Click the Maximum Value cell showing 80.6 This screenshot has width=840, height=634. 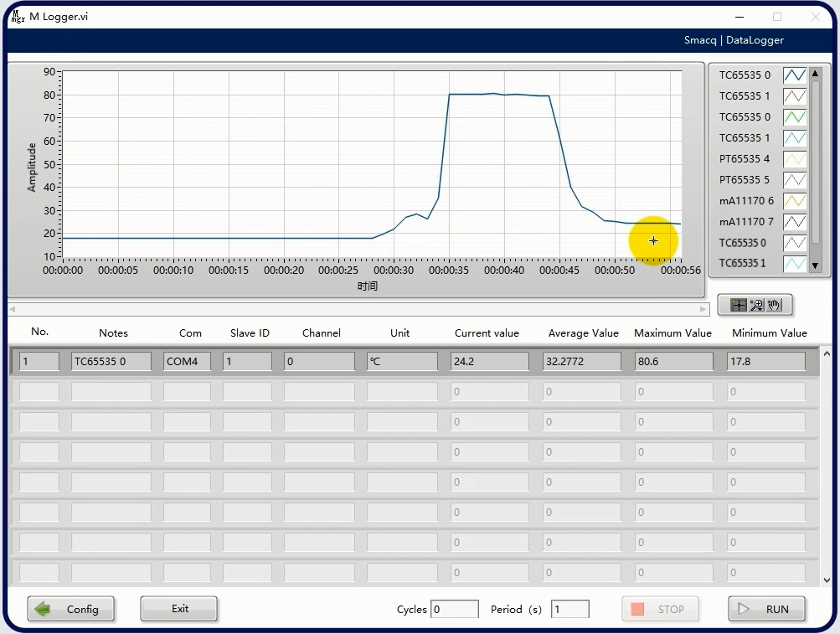[x=674, y=361]
